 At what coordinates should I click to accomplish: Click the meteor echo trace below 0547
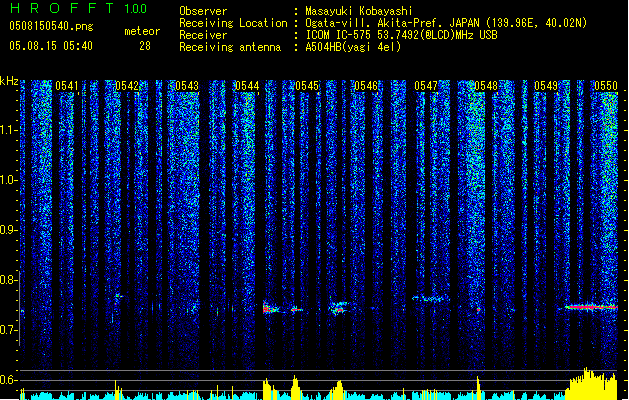[x=431, y=298]
